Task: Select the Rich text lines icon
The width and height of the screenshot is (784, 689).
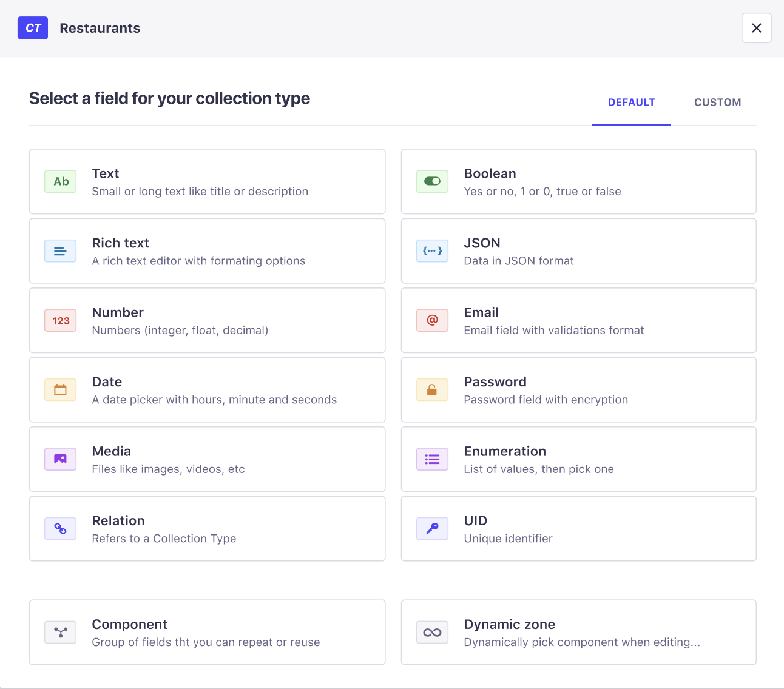Action: point(61,251)
